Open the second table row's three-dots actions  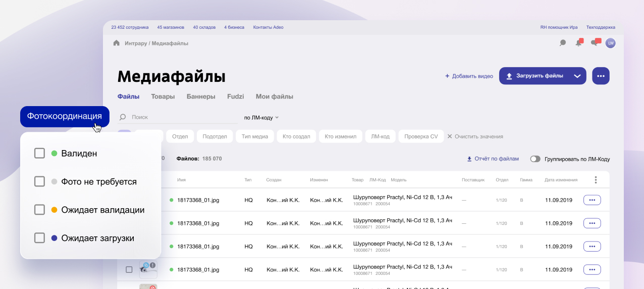(x=592, y=223)
